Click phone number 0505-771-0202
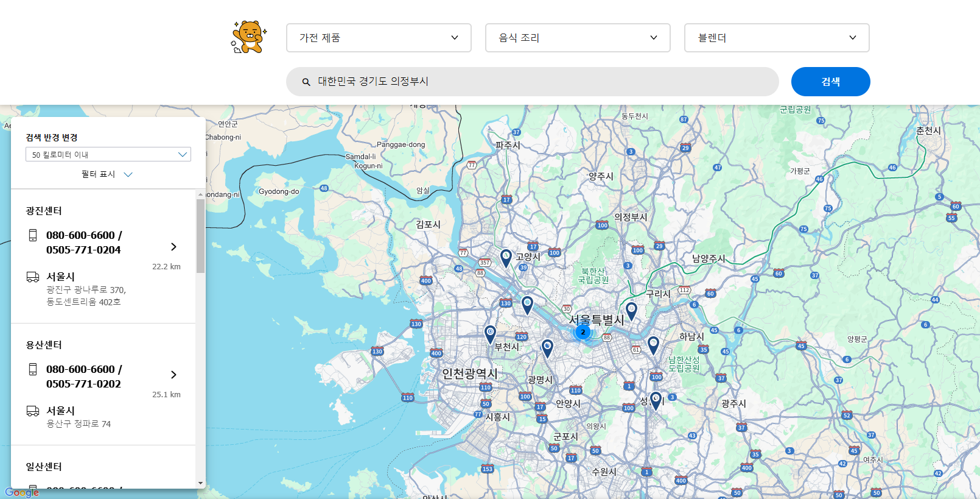Viewport: 980px width, 499px height. tap(83, 384)
